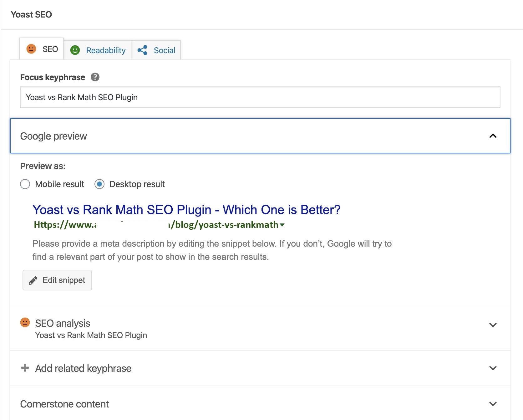Click the orange face icon beside SEO analysis

[25, 322]
